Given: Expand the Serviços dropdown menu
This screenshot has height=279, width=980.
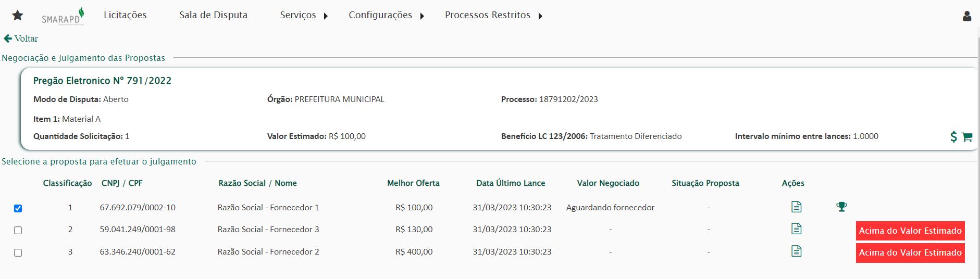Looking at the screenshot, I should coord(304,15).
